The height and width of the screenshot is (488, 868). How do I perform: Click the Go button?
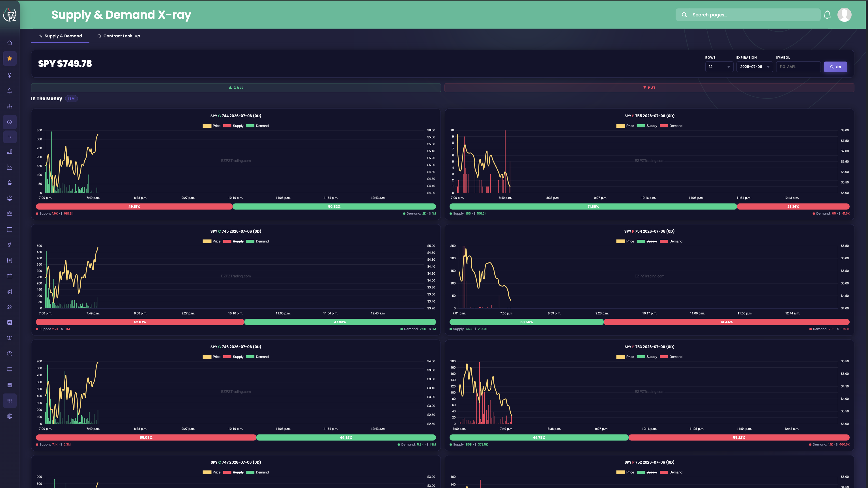click(835, 67)
